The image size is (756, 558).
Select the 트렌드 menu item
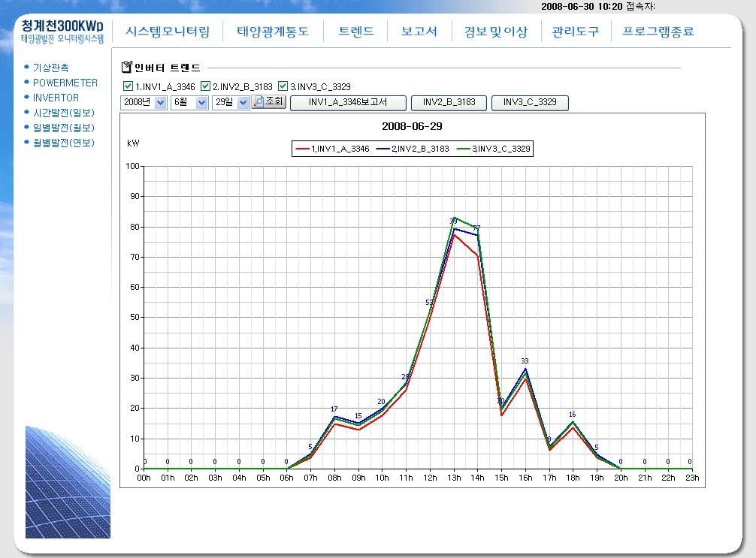click(x=355, y=32)
